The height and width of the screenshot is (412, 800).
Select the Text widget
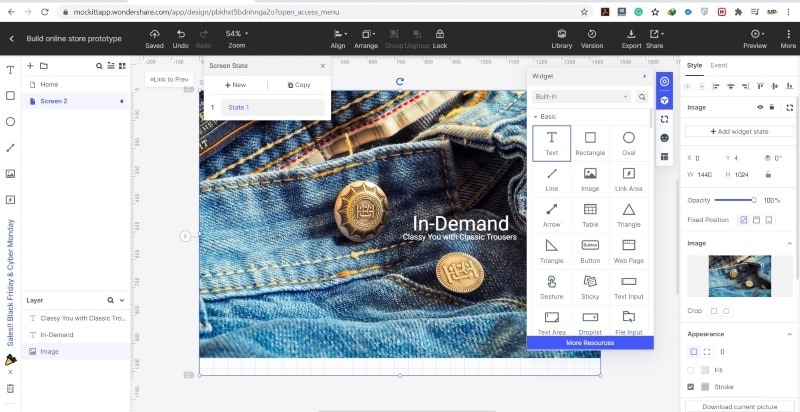[552, 142]
